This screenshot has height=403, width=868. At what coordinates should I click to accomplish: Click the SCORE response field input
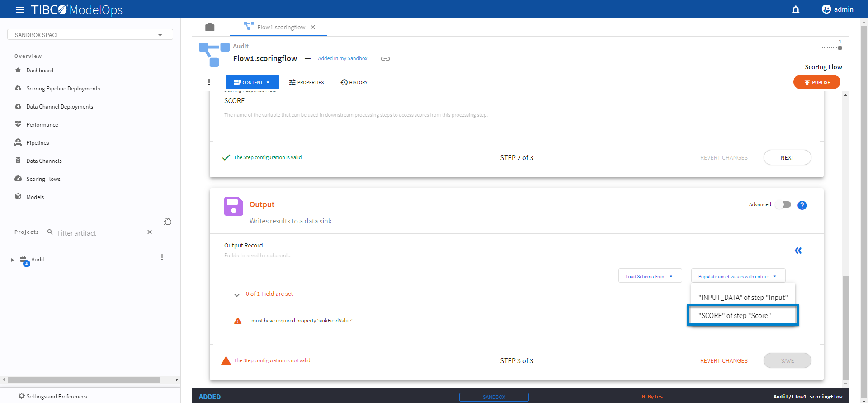(x=505, y=101)
